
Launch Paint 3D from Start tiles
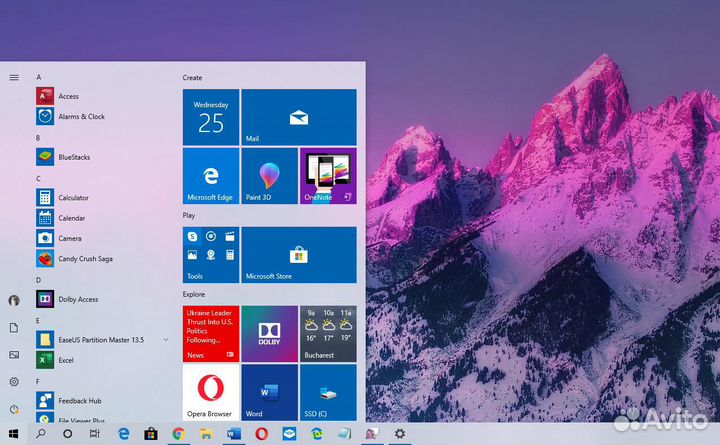coord(269,176)
